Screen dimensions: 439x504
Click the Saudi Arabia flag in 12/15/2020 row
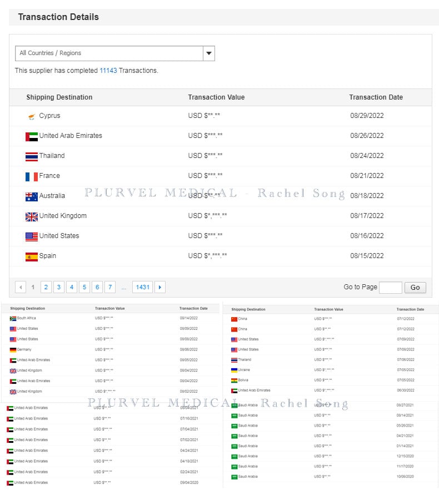click(x=234, y=457)
